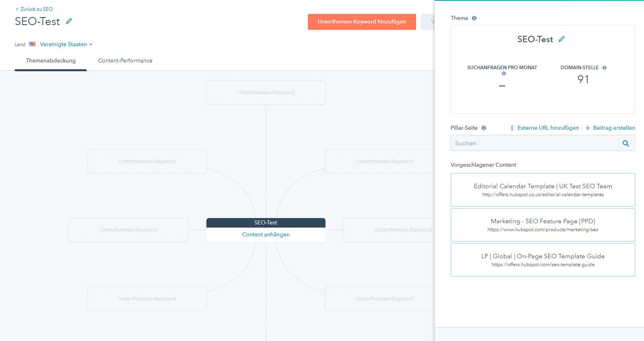Focus the Suchen pillar page search field
This screenshot has width=644, height=341.
(535, 143)
